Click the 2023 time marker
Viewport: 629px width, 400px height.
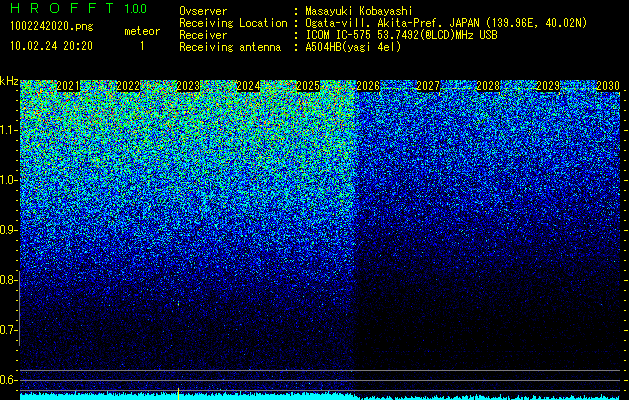pos(188,86)
